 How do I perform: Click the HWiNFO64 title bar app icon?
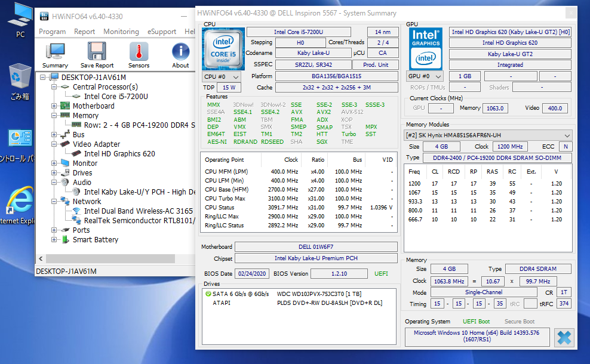tap(44, 16)
